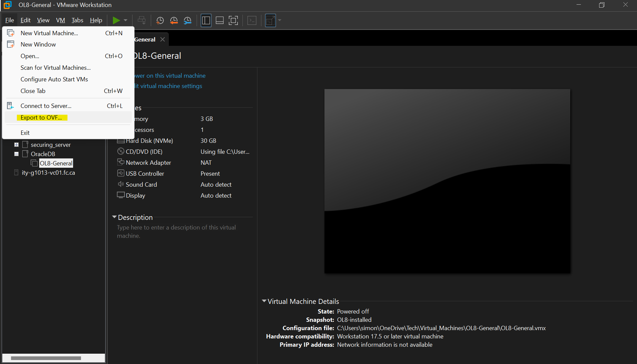Click the VMware Workstation app icon
Viewport: 637px width, 364px height.
coord(7,5)
